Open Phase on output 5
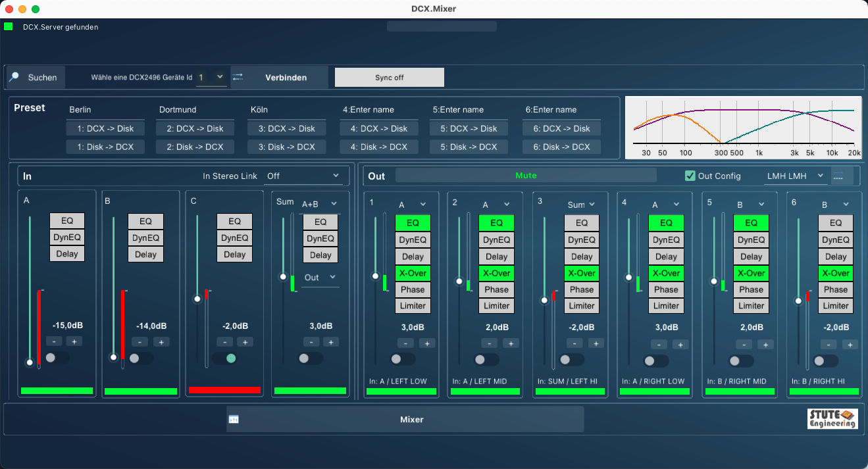The width and height of the screenshot is (868, 469). coord(751,289)
